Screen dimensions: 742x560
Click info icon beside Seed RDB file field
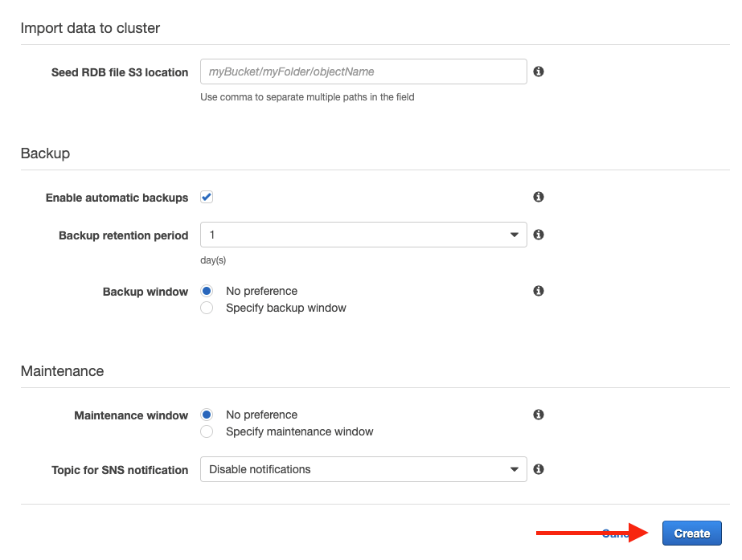click(x=539, y=72)
